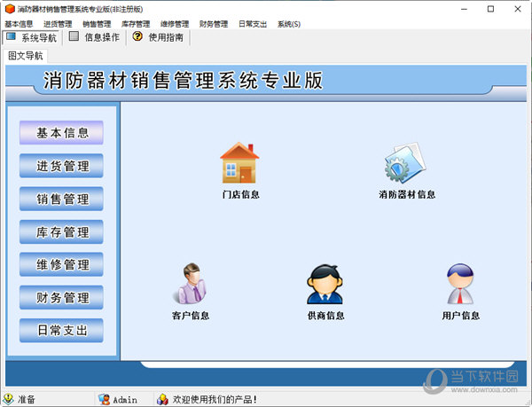The height and width of the screenshot is (407, 532).
Task: Open the 进货管理 menu
Action: (58, 24)
